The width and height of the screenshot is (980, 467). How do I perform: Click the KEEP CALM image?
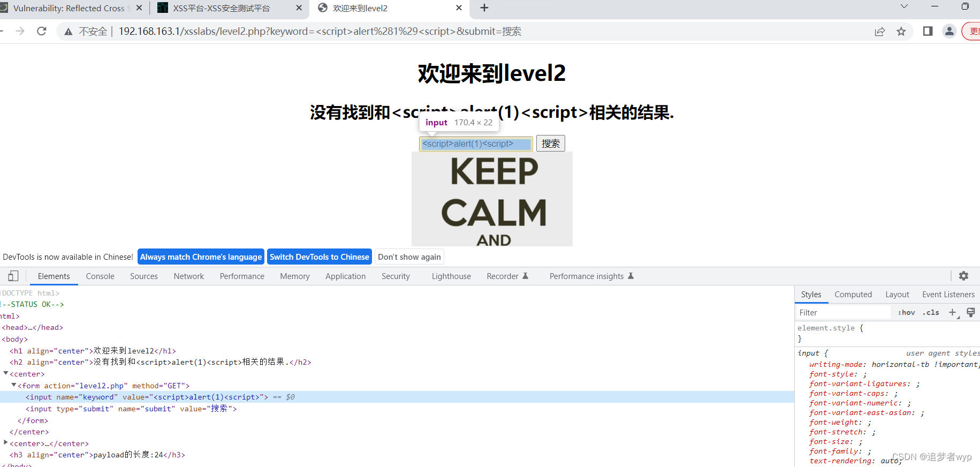(492, 199)
